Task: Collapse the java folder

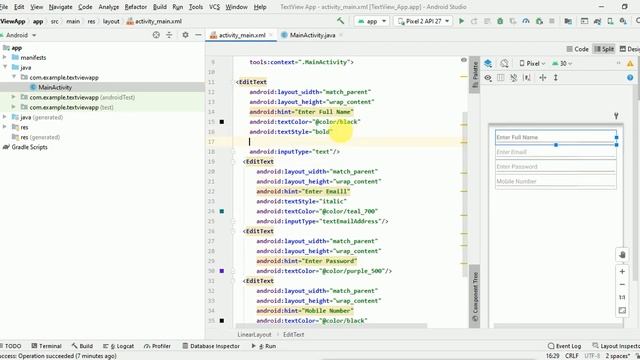Action: [x=5, y=67]
